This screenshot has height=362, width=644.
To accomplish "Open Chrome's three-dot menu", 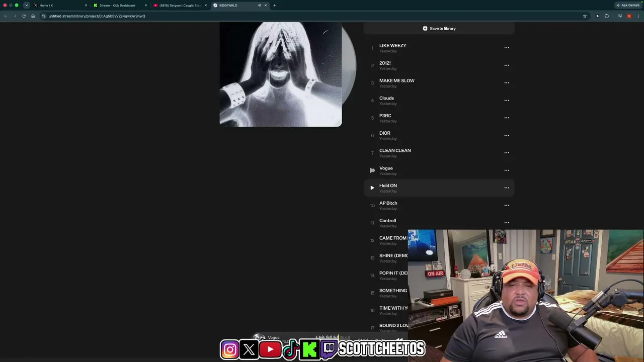I will coord(638,16).
